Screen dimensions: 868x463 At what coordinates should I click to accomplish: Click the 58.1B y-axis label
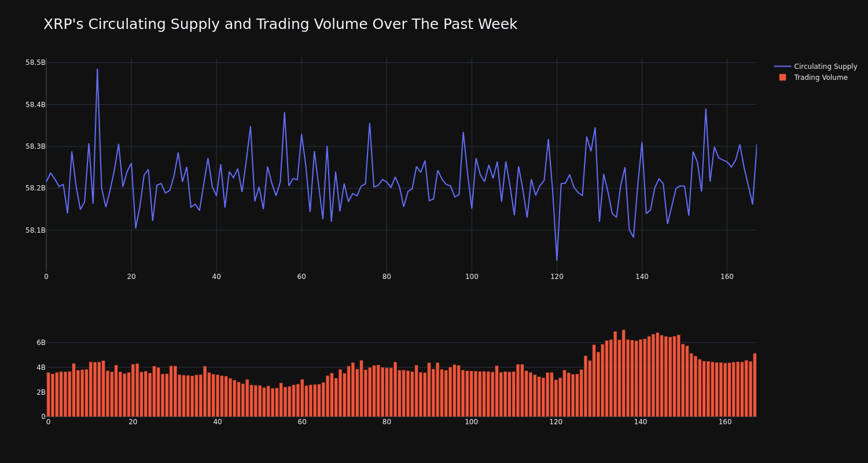tap(35, 230)
